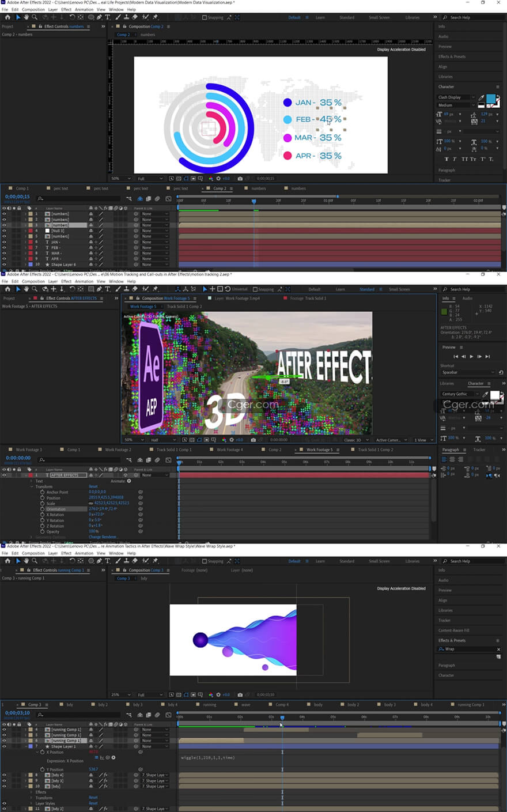Click the Home icon in top window
Image resolution: width=507 pixels, height=812 pixels.
coord(7,17)
